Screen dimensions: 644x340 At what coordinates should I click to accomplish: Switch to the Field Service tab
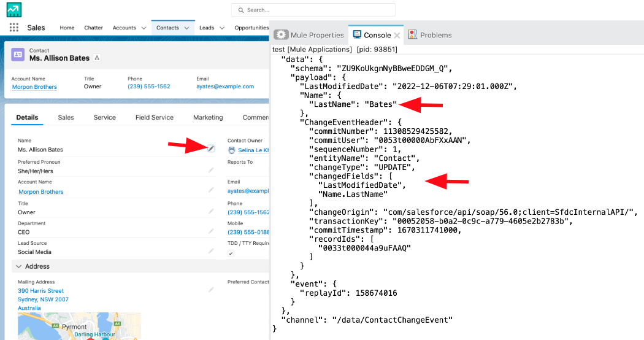[x=155, y=118]
